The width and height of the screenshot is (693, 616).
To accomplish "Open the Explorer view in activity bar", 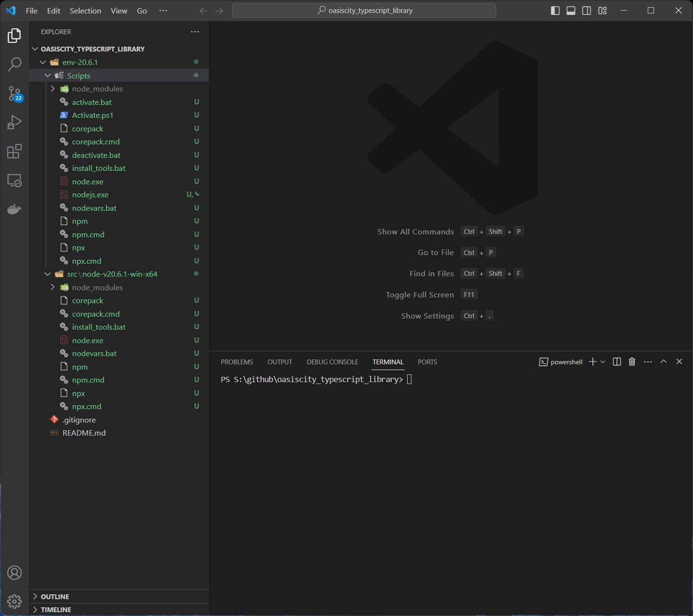I will point(14,36).
